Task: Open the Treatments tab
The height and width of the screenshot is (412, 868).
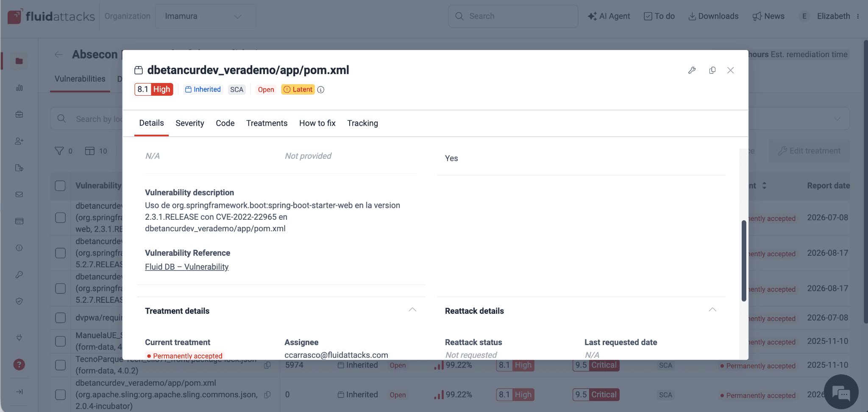Action: pyautogui.click(x=267, y=123)
